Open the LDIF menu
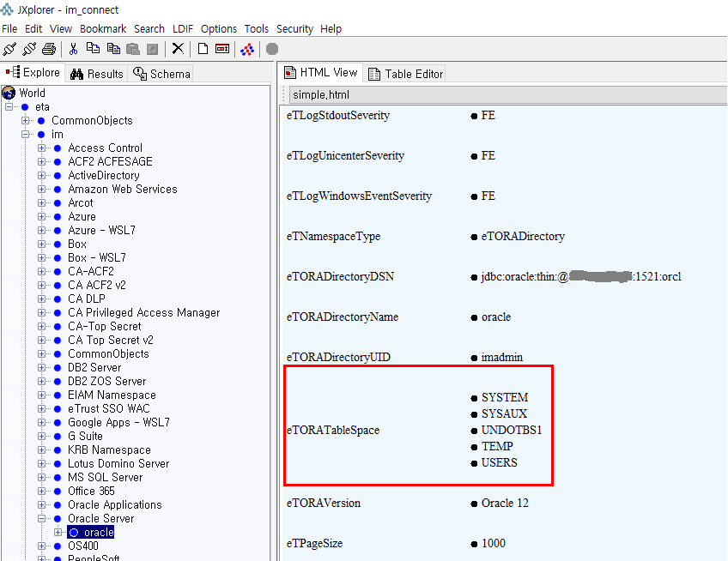The width and height of the screenshot is (728, 561). click(182, 28)
